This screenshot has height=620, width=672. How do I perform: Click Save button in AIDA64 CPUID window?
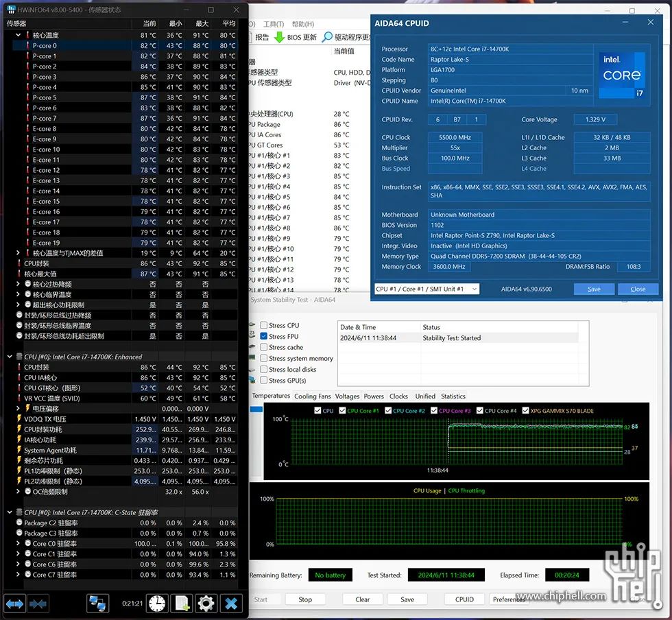click(x=594, y=289)
